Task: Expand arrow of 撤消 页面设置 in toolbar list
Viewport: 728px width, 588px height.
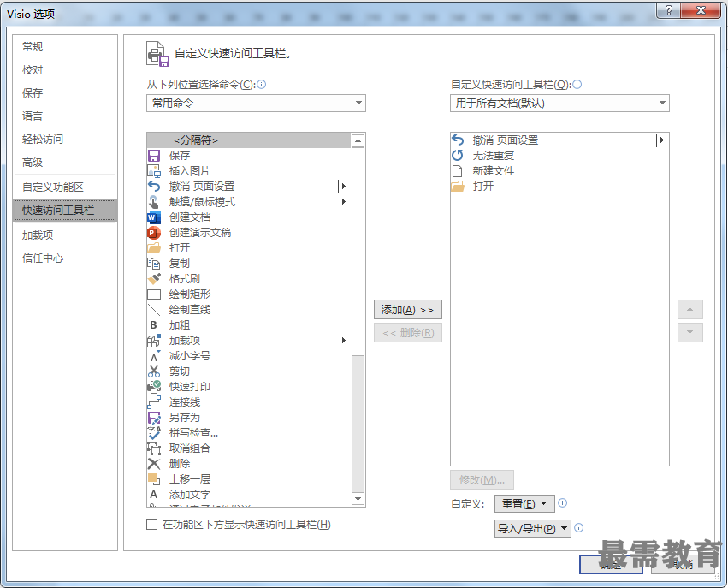Action: (x=661, y=140)
